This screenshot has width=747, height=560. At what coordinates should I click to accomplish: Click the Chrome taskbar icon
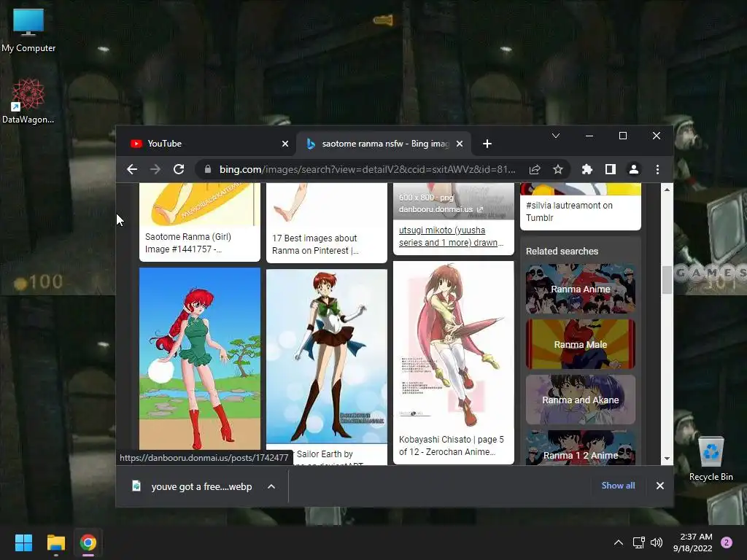click(88, 542)
